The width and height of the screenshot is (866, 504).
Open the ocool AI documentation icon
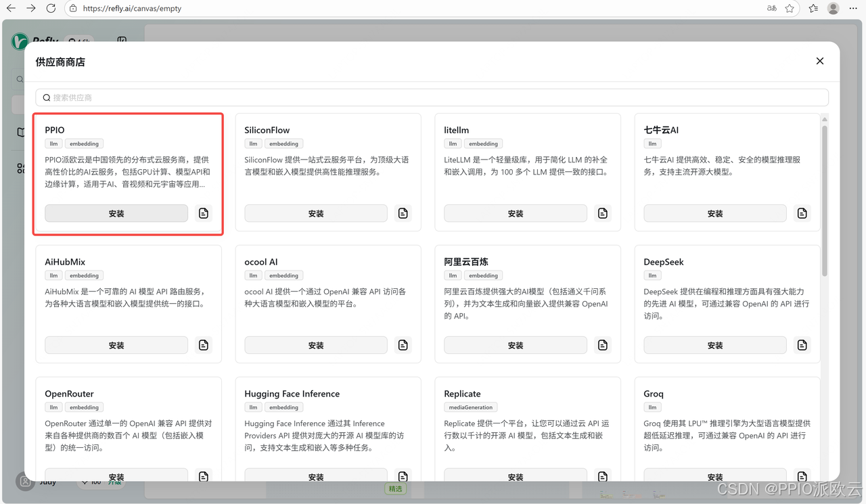403,345
